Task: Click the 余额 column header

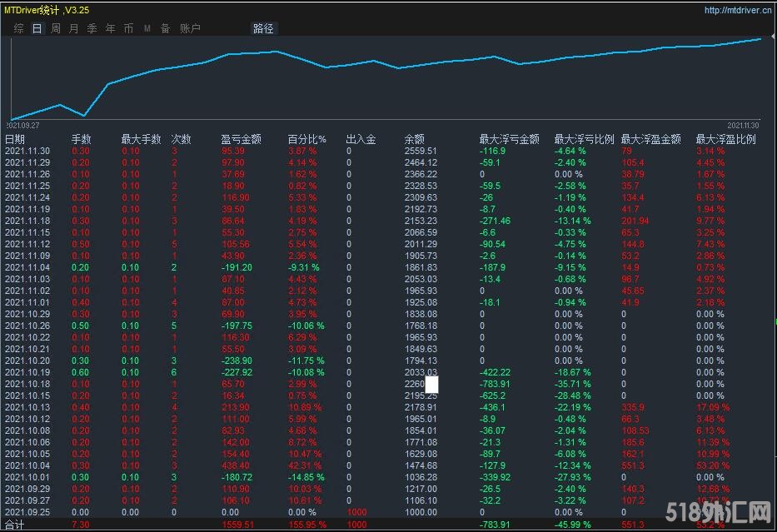Action: pos(414,139)
